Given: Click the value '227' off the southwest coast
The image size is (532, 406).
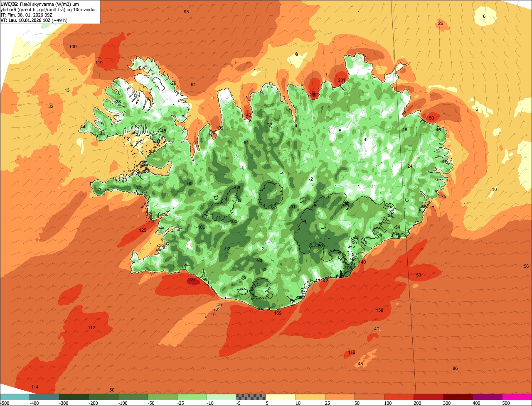Looking at the screenshot, I should (x=192, y=279).
